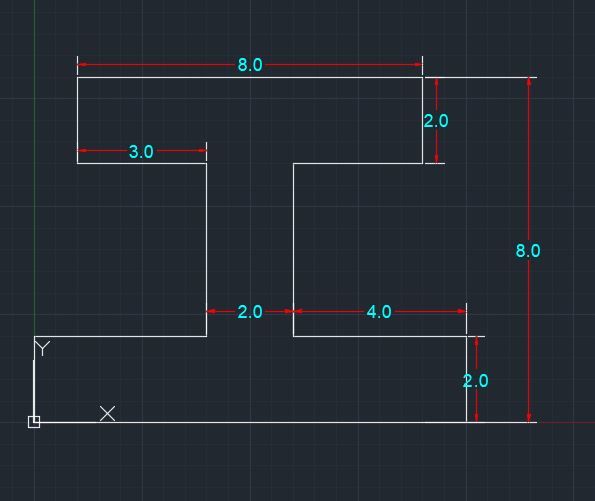
Task: Click the UCS origin square icon
Action: 34,422
